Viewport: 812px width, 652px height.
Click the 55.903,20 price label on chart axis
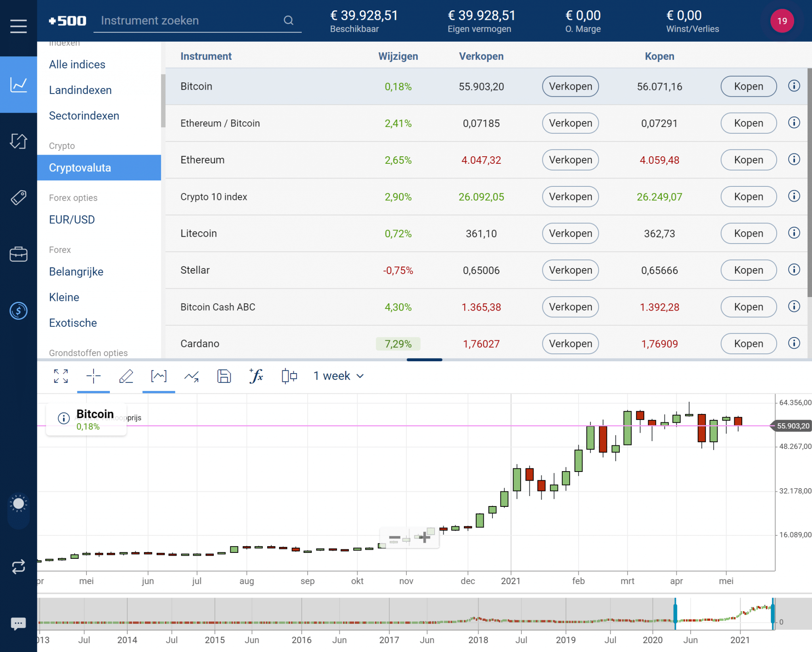point(792,426)
